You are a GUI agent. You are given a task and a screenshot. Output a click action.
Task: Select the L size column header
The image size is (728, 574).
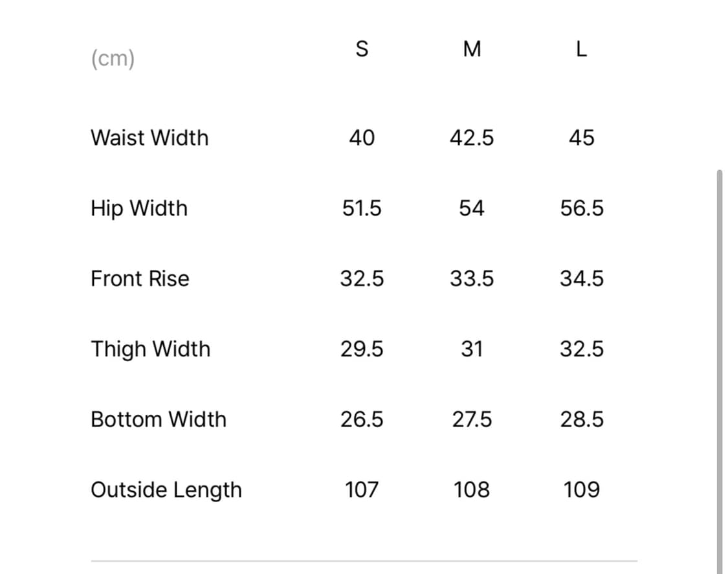pos(581,49)
